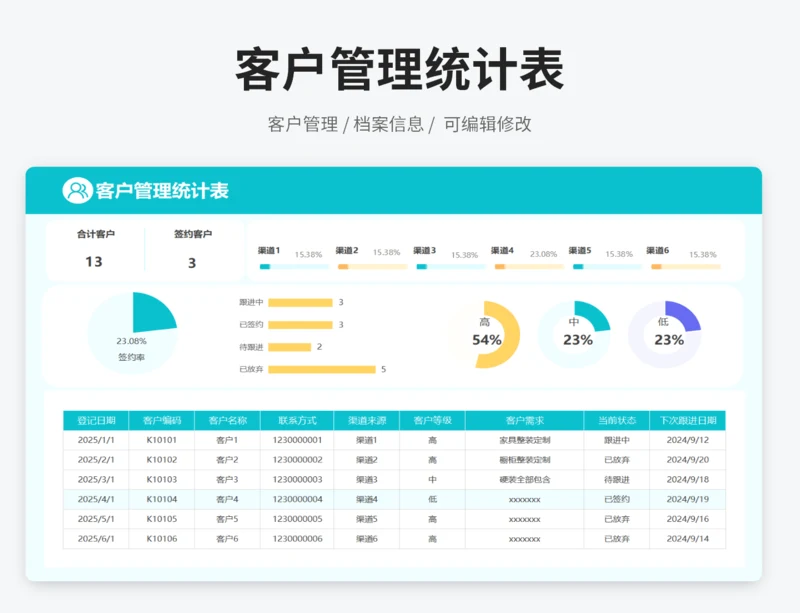
Task: Click the 客户名称 column header
Action: 228,421
